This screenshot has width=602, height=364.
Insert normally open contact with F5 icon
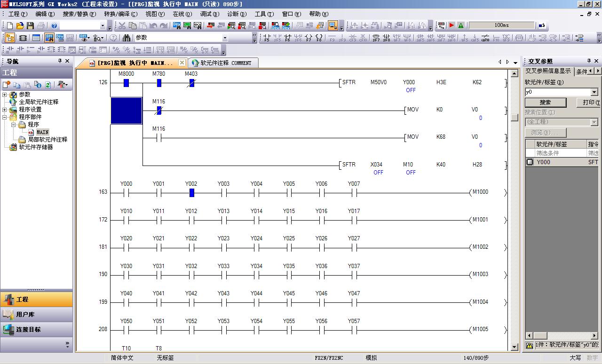[267, 38]
